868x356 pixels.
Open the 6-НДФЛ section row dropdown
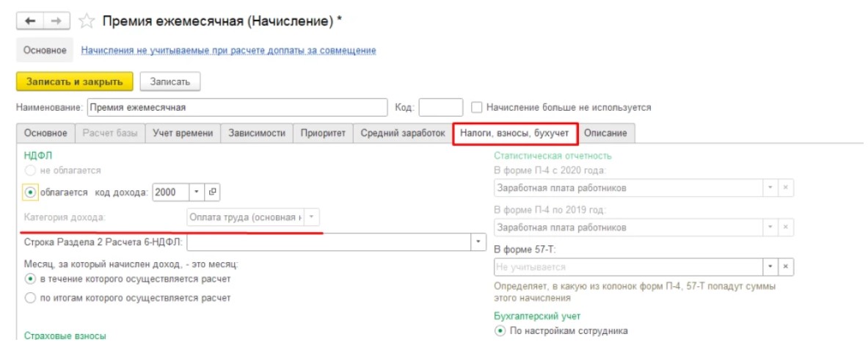[x=478, y=241]
